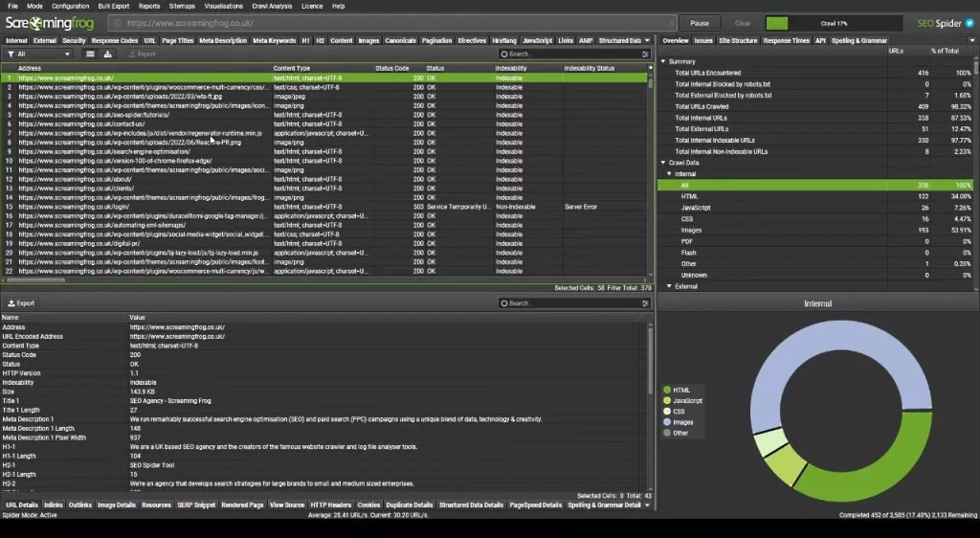980x538 pixels.
Task: Open the Crawl Analysis menu
Action: pyautogui.click(x=271, y=7)
